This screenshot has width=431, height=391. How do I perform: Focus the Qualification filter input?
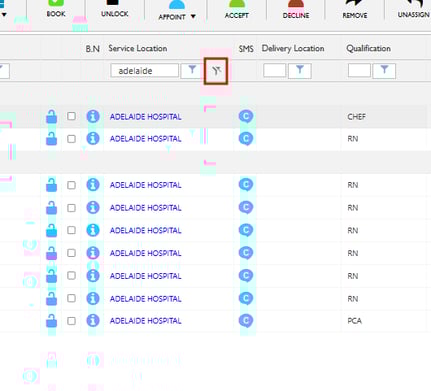coord(359,71)
